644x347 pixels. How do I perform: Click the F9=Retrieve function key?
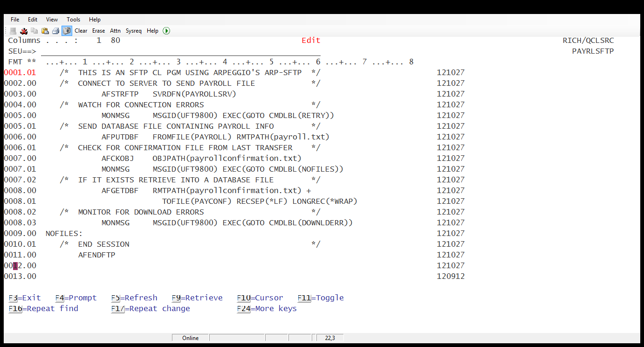(x=197, y=298)
